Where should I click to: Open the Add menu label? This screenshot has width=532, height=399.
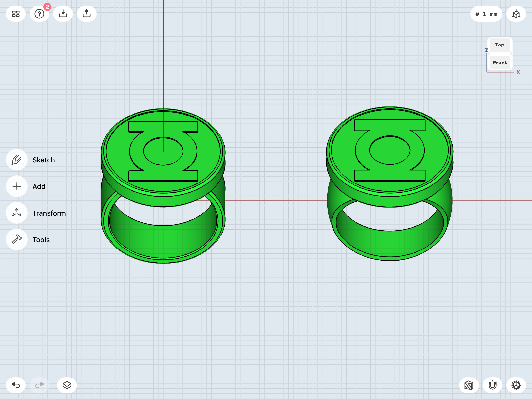coord(39,186)
